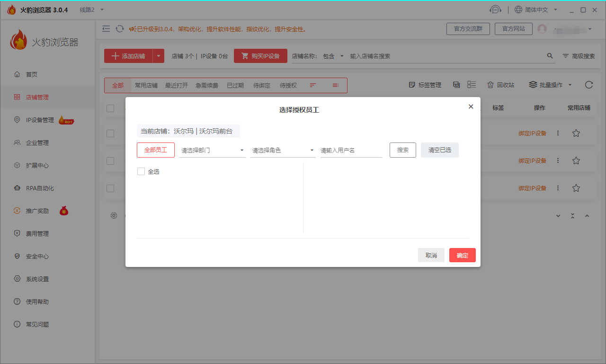
Task: Click the customer service headset icon
Action: 495,10
